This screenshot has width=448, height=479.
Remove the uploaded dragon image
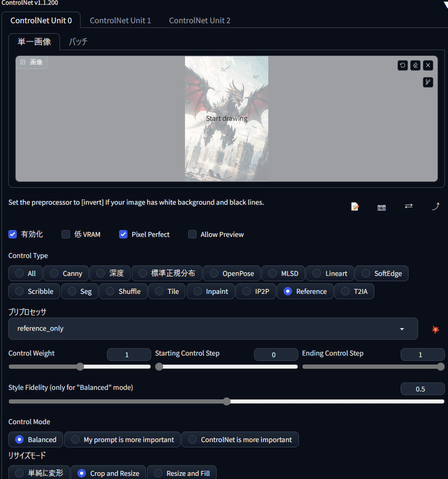(427, 65)
